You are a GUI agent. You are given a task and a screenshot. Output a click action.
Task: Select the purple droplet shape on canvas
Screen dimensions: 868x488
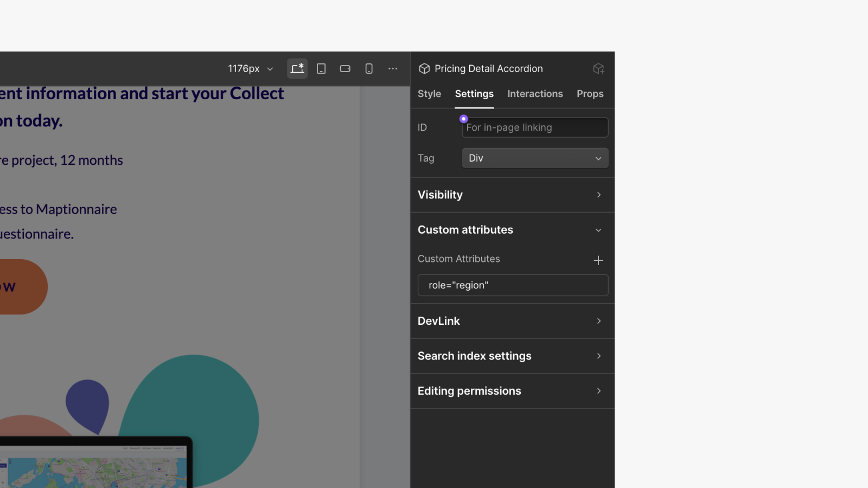click(x=87, y=407)
